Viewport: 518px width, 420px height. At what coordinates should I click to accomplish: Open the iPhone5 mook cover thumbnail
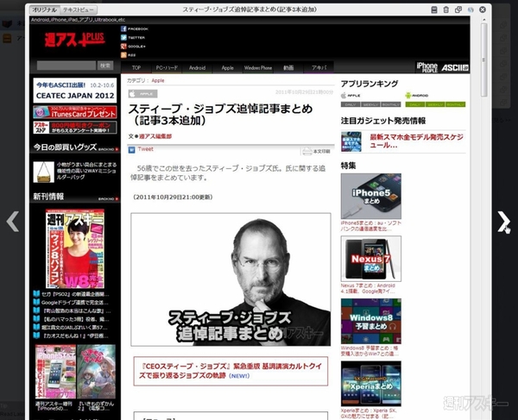point(55,372)
